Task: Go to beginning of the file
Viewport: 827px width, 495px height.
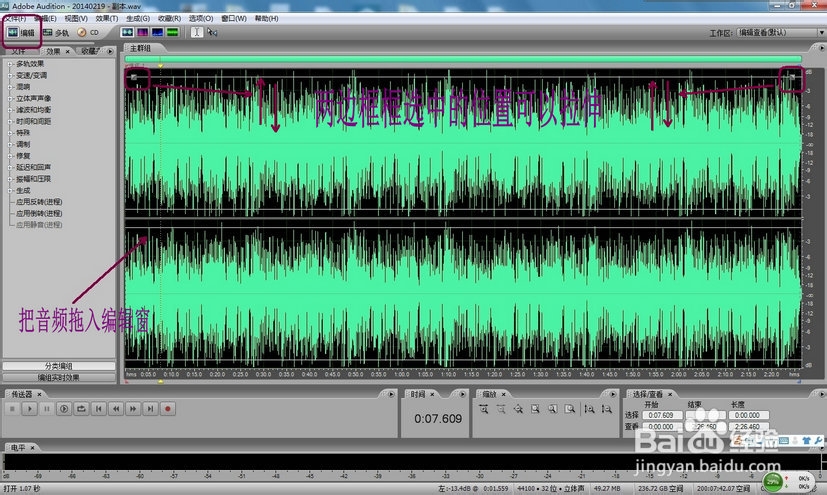Action: click(99, 409)
